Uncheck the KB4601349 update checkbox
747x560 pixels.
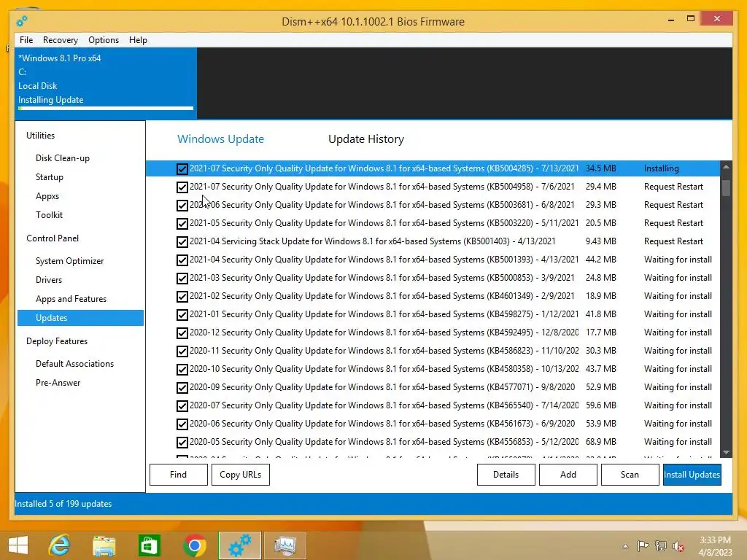coord(182,297)
